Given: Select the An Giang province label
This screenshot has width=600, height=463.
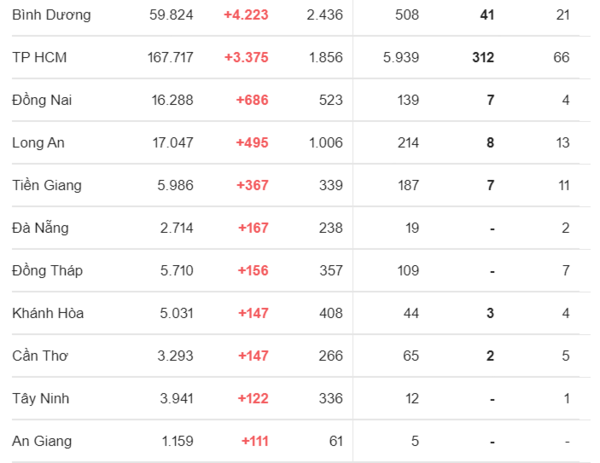Looking at the screenshot, I should coord(42,441).
